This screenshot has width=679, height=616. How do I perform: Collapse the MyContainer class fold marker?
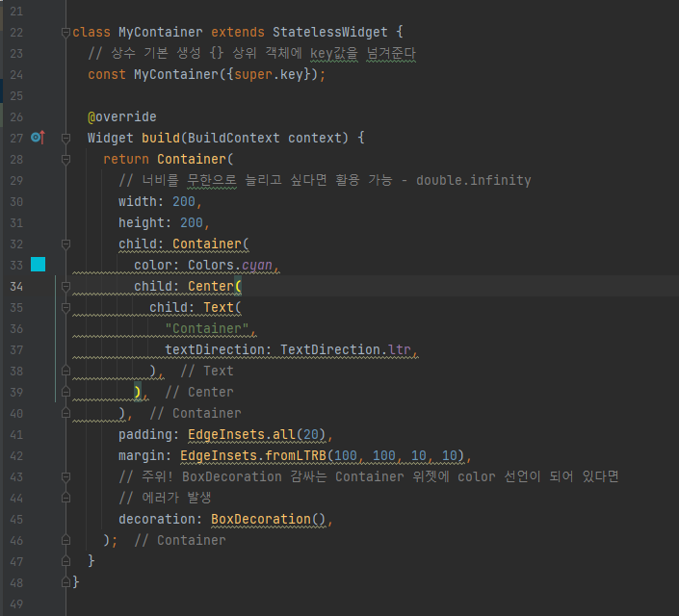[65, 33]
